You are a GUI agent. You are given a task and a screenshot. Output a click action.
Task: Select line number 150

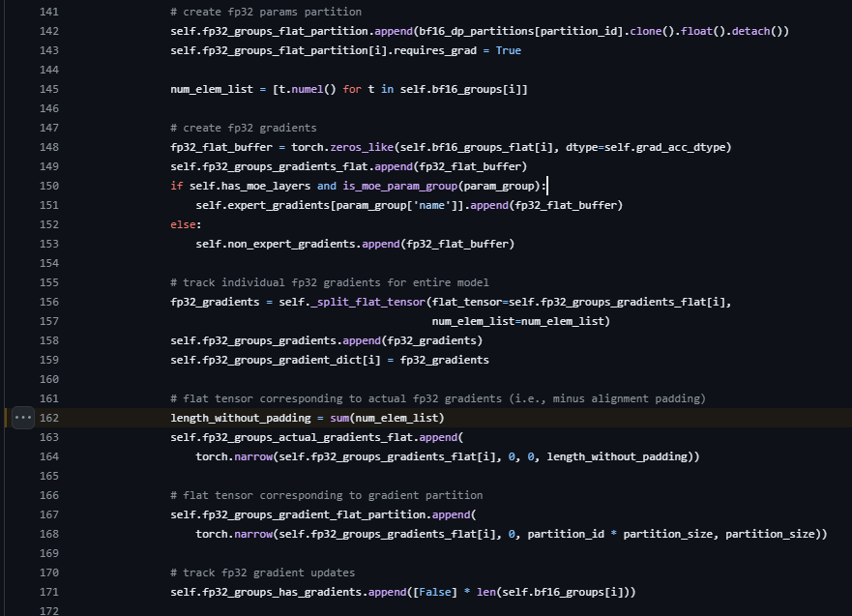[x=48, y=186]
